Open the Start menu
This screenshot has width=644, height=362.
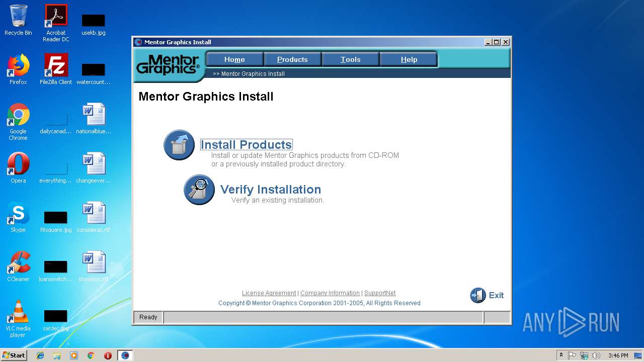14,355
